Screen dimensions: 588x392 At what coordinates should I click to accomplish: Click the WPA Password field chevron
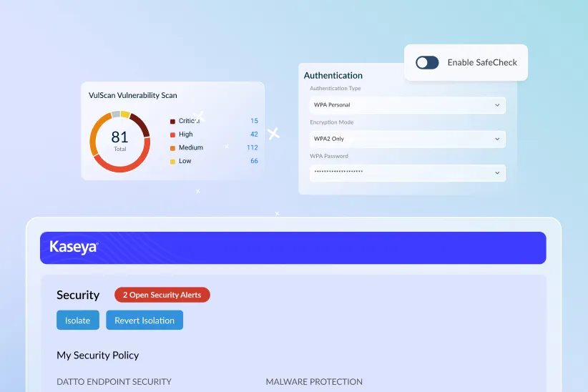[497, 173]
